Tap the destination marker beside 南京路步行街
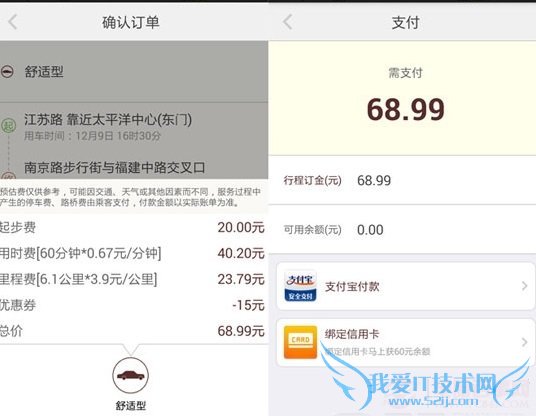 click(9, 176)
